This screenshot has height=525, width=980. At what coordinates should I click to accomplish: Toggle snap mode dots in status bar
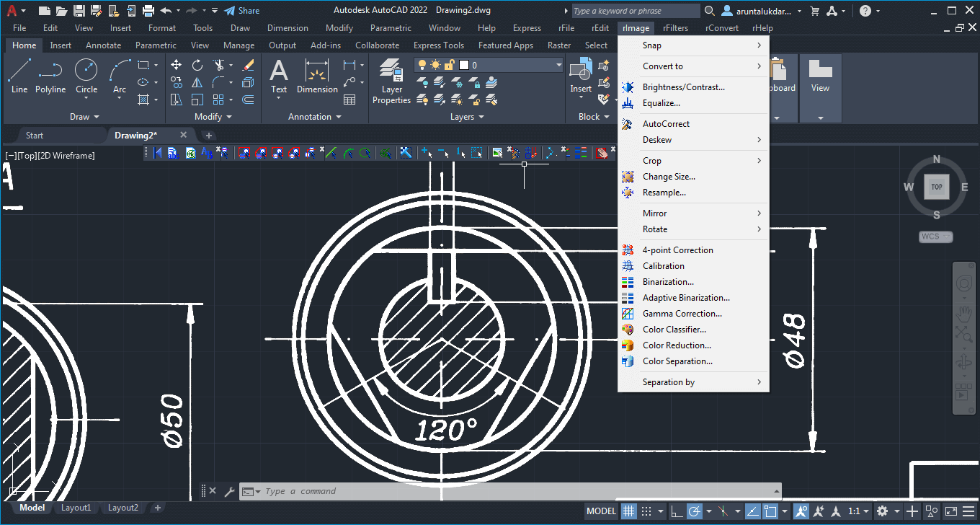tap(646, 511)
